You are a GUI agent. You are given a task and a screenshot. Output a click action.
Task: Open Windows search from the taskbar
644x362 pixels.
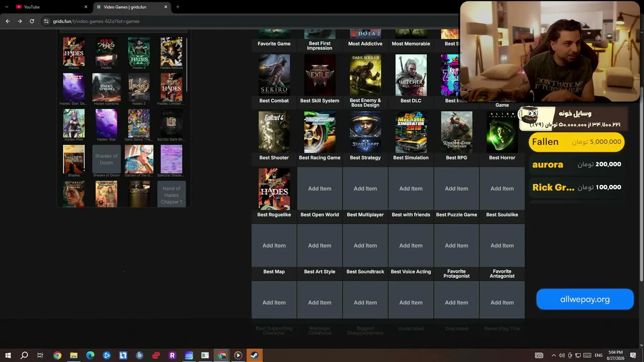[24, 355]
